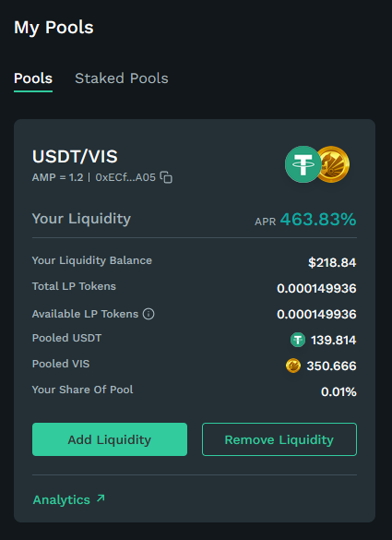Image resolution: width=392 pixels, height=540 pixels.
Task: Click the 463.83% APR value
Action: 318,220
